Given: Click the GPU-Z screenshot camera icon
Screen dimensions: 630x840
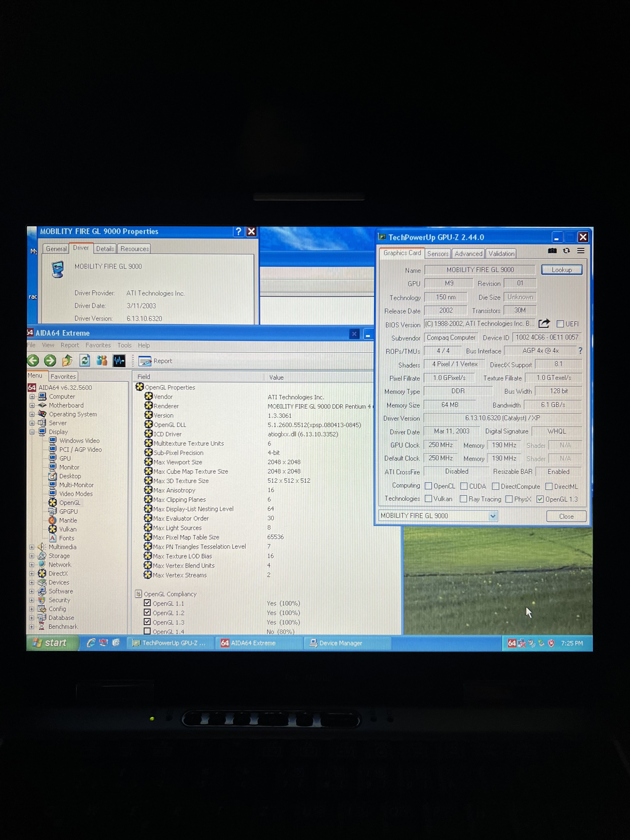Looking at the screenshot, I should pos(552,251).
